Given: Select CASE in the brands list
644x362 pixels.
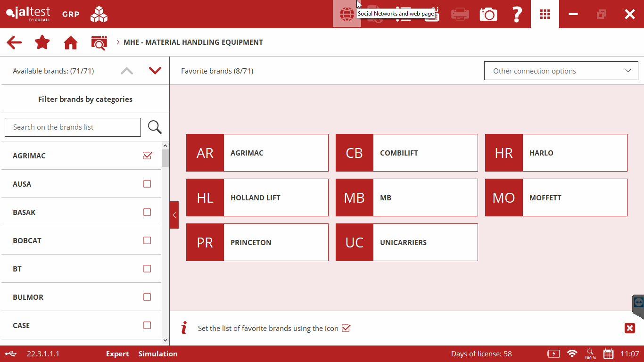Looking at the screenshot, I should tap(81, 325).
